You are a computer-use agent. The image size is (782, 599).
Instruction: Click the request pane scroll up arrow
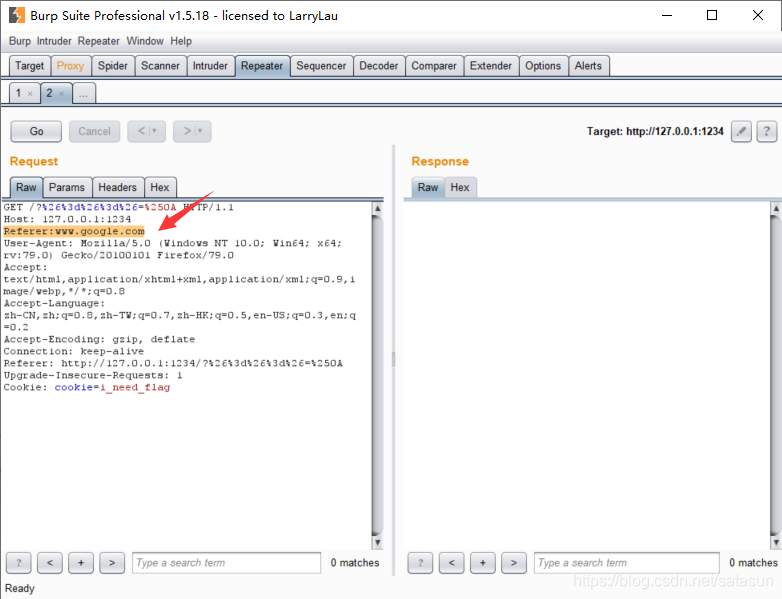378,208
